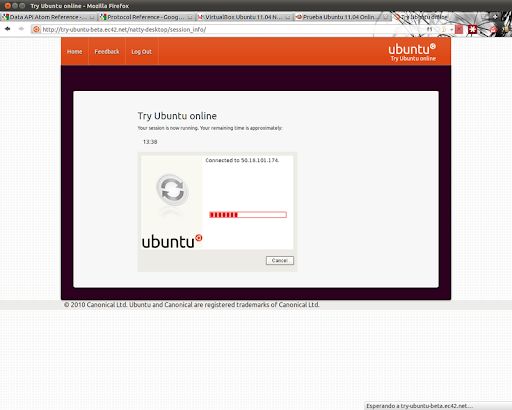The image size is (512, 410).
Task: Click the browser back arrow
Action: (x=7, y=29)
